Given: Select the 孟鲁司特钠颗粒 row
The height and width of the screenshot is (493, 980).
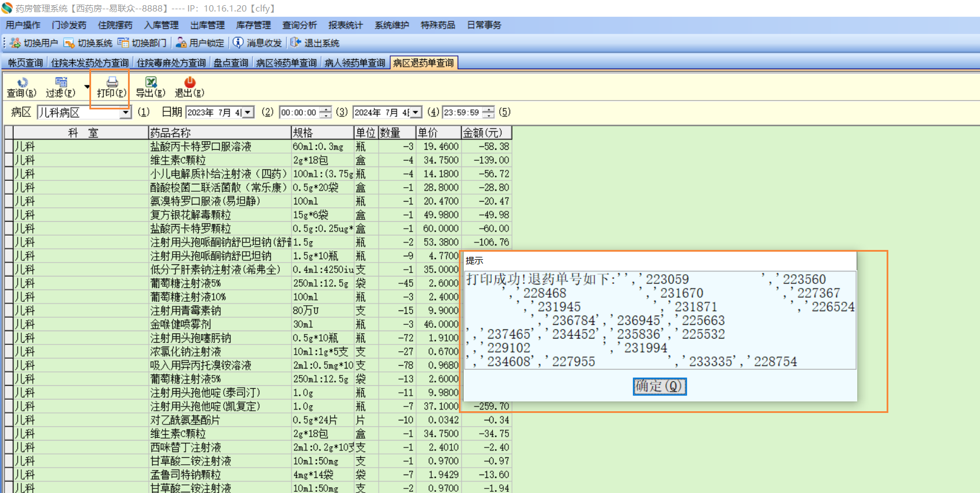Looking at the screenshot, I should 258,475.
